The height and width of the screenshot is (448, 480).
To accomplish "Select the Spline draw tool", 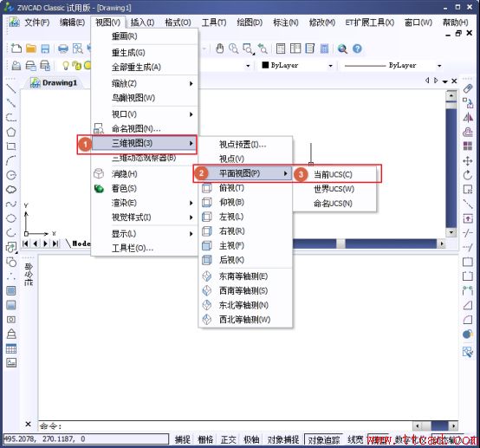I will point(11,204).
